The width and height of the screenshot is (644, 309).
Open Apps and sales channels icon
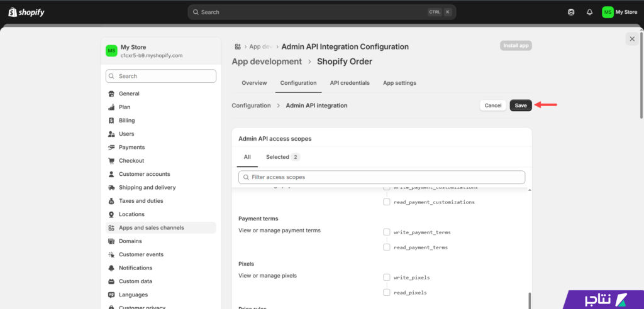[x=111, y=228]
